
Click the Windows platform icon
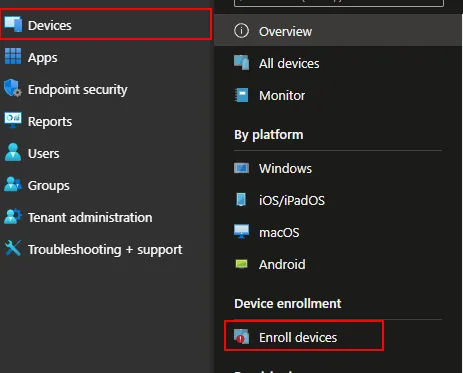(x=241, y=168)
